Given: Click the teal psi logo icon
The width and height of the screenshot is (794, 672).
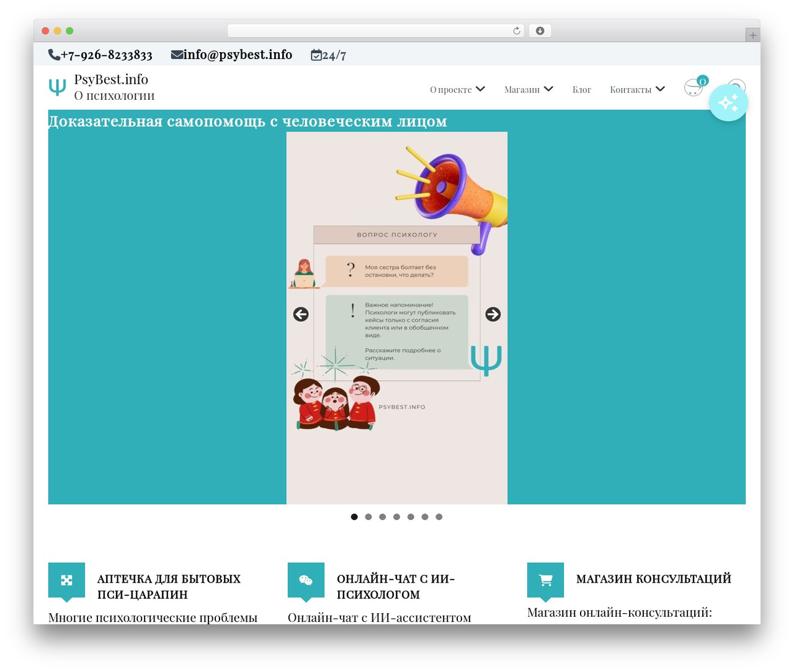Looking at the screenshot, I should [57, 87].
